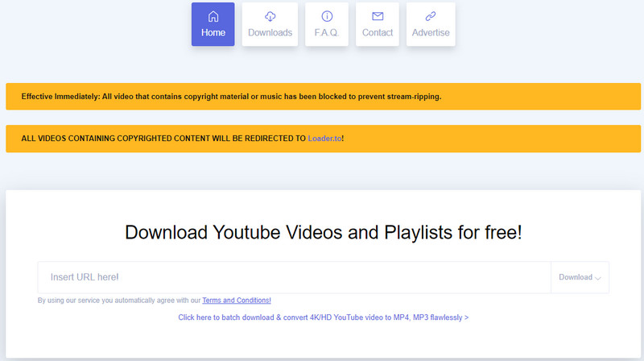Click the Loader.to link in the yellow banner

(x=324, y=139)
